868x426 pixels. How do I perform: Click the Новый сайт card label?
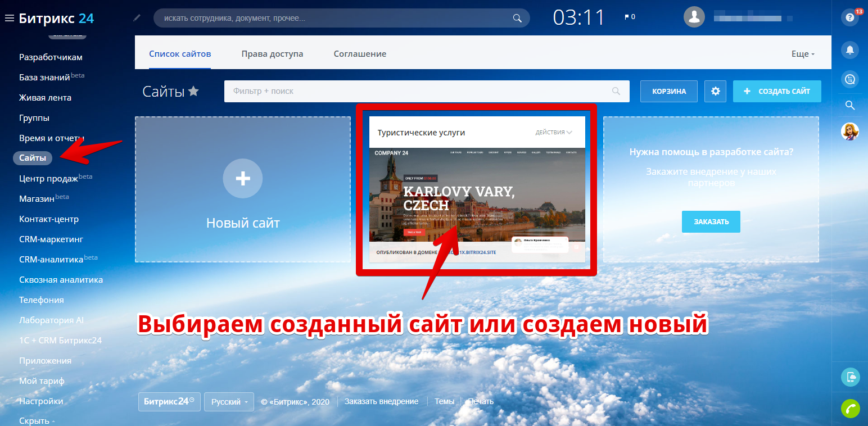(243, 223)
